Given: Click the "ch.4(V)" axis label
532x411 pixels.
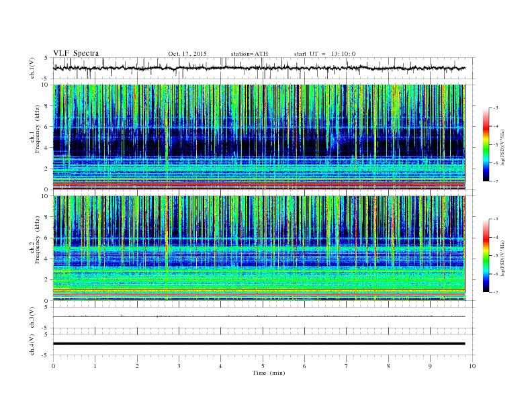Looking at the screenshot, I should (x=32, y=345).
